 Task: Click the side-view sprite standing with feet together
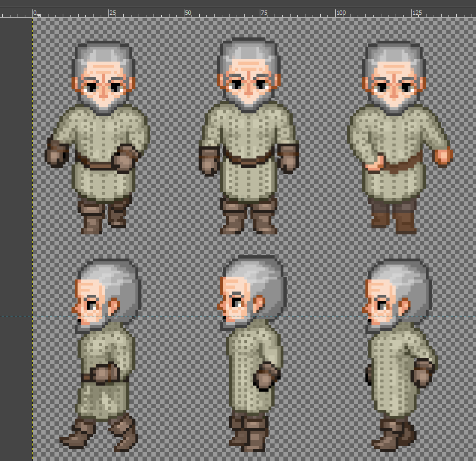[251, 354]
